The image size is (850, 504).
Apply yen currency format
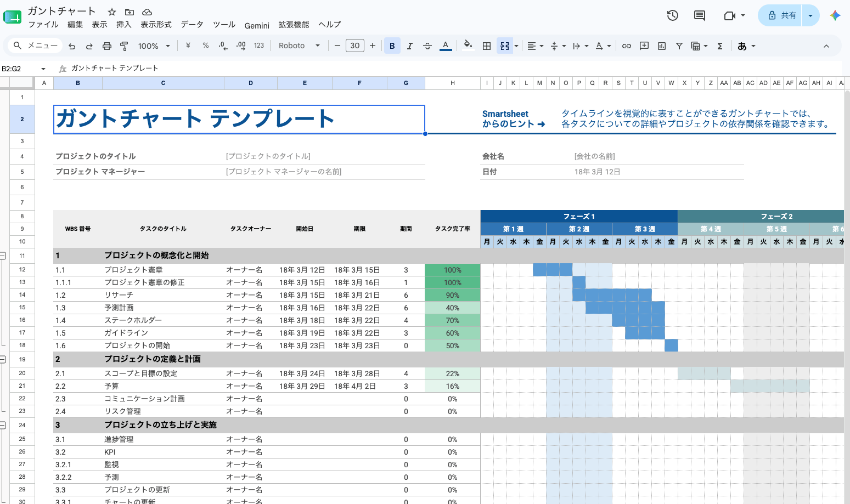tap(188, 46)
